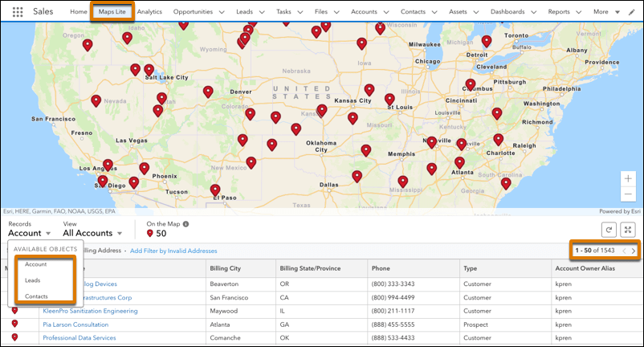Click the pin icon in Professional Data Services row

point(14,337)
